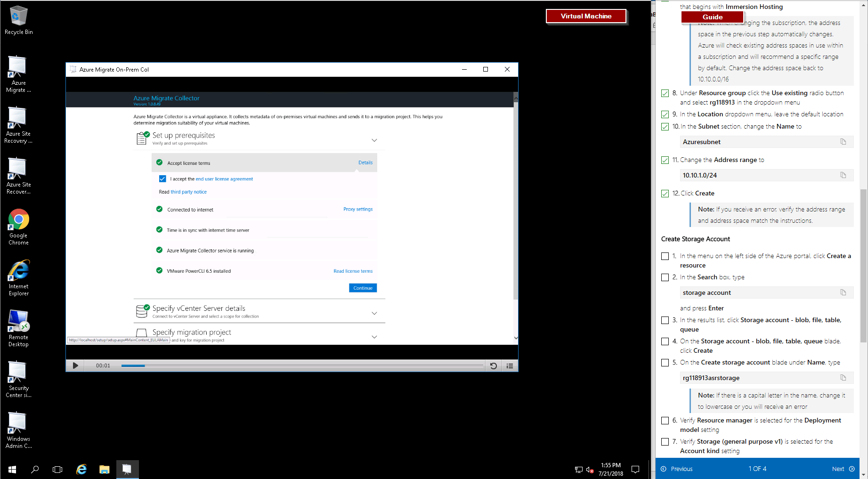Open the video chapter list

[510, 366]
